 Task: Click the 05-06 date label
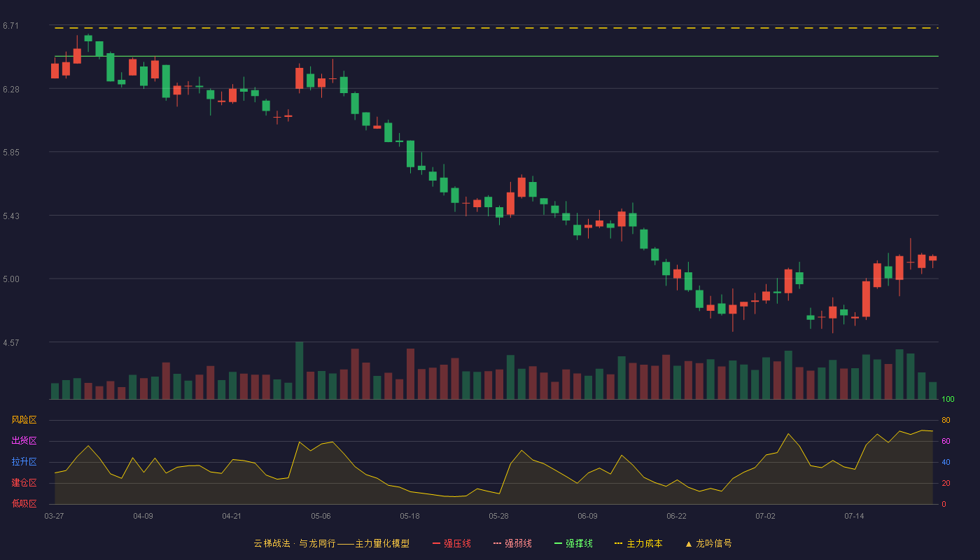tap(321, 516)
